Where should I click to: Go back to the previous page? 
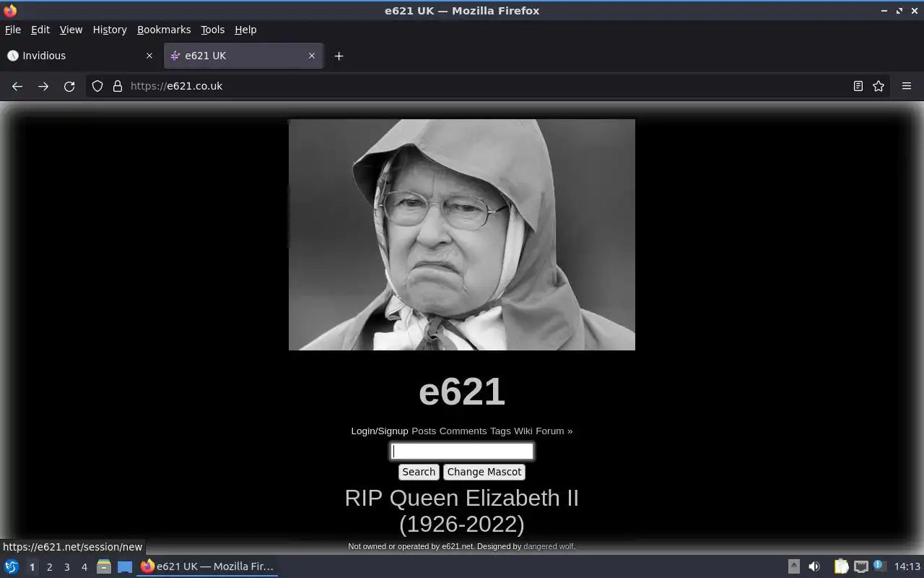(x=17, y=86)
